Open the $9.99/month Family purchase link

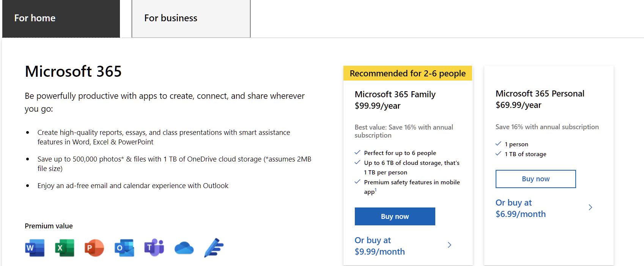[x=379, y=246]
